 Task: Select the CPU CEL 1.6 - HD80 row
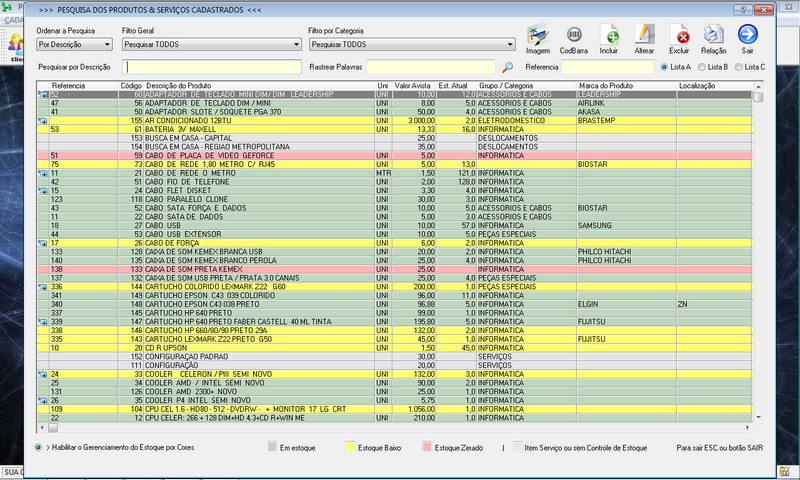coord(394,409)
